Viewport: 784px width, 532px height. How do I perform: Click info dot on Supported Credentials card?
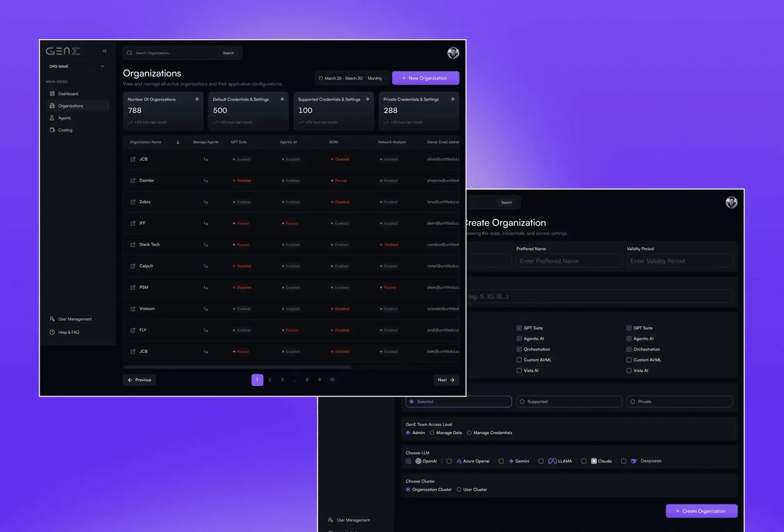(x=368, y=99)
